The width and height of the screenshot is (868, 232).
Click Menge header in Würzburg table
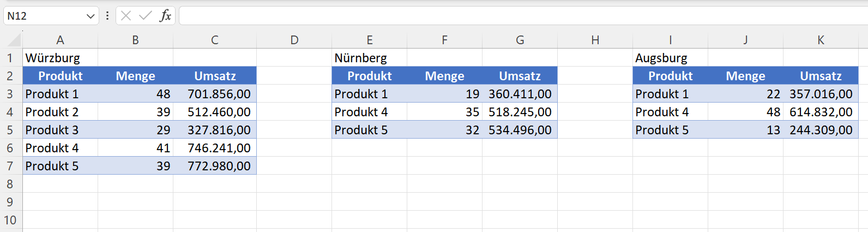click(x=135, y=76)
